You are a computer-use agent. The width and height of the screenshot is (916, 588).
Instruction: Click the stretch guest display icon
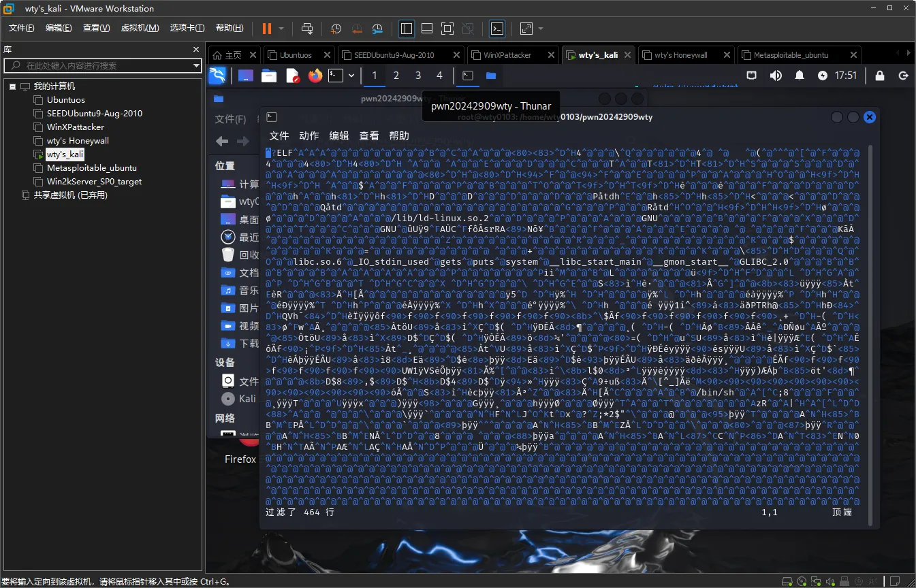(x=526, y=29)
